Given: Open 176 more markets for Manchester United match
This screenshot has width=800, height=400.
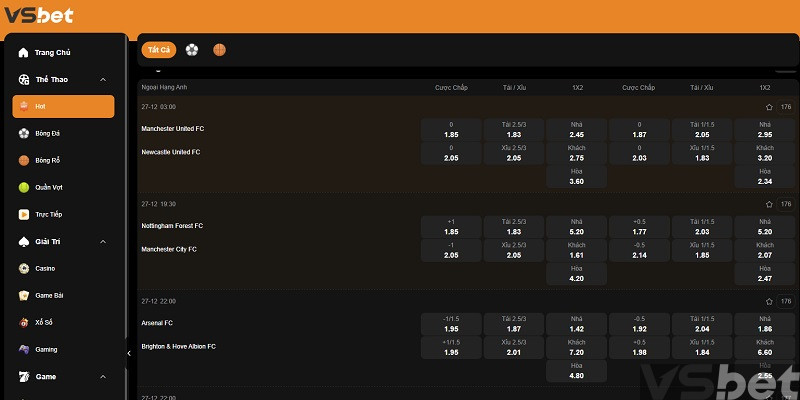Looking at the screenshot, I should coord(786,106).
